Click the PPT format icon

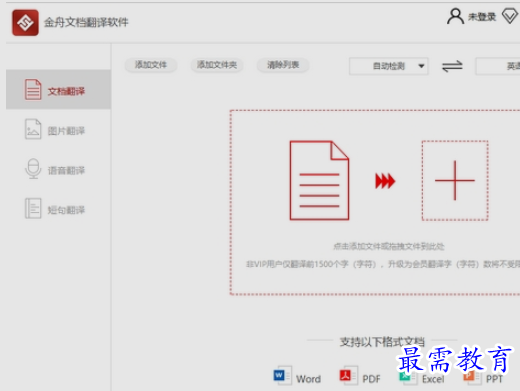coord(472,378)
